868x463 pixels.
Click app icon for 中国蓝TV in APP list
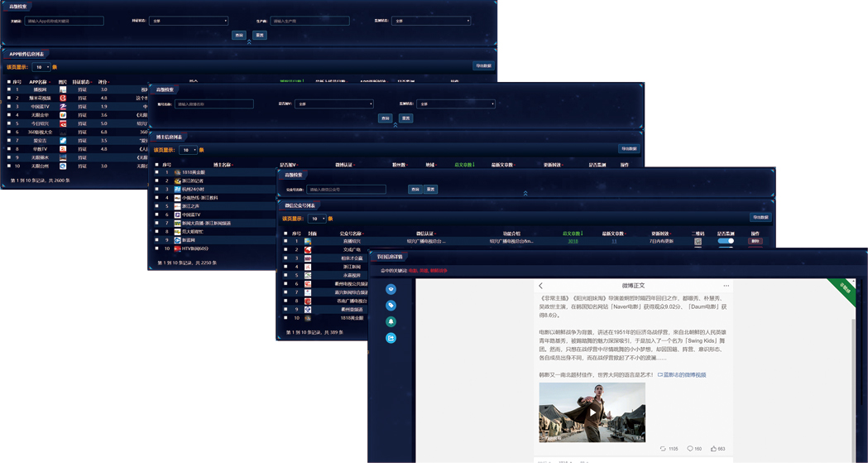63,106
